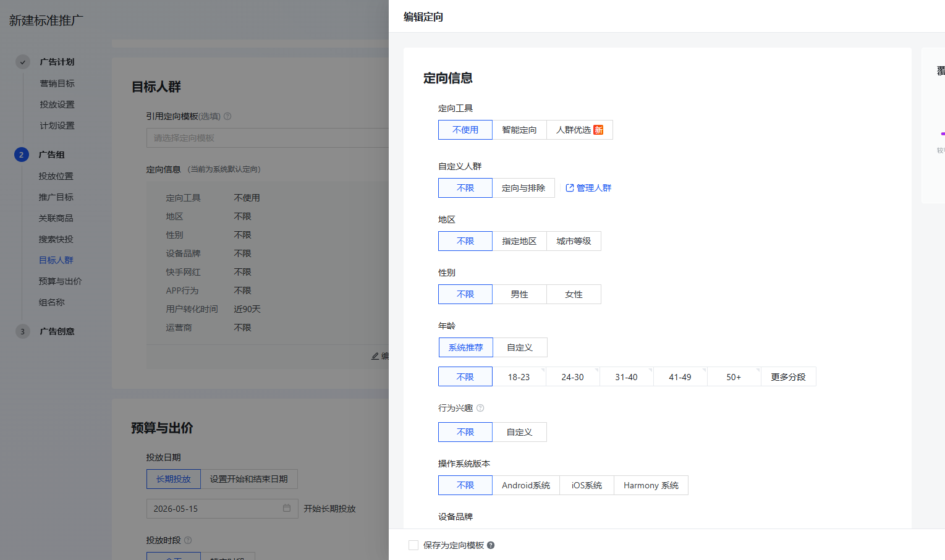Screen dimensions: 945x560
Task: Choose 指定地区 under 地区
Action: click(519, 241)
